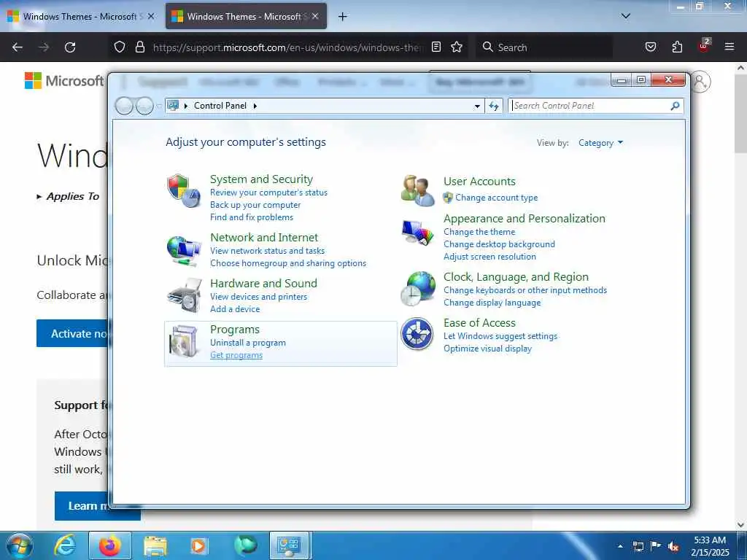Bookmark this page with the star icon
Screen dimensions: 747x560
pos(457,47)
